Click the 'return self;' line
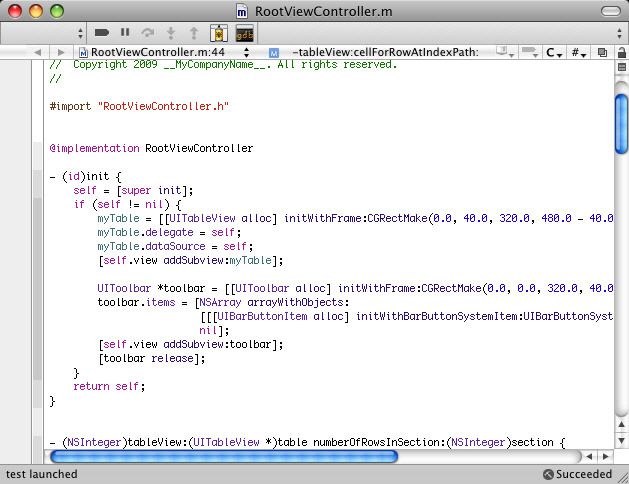The height and width of the screenshot is (484, 629). [x=109, y=387]
